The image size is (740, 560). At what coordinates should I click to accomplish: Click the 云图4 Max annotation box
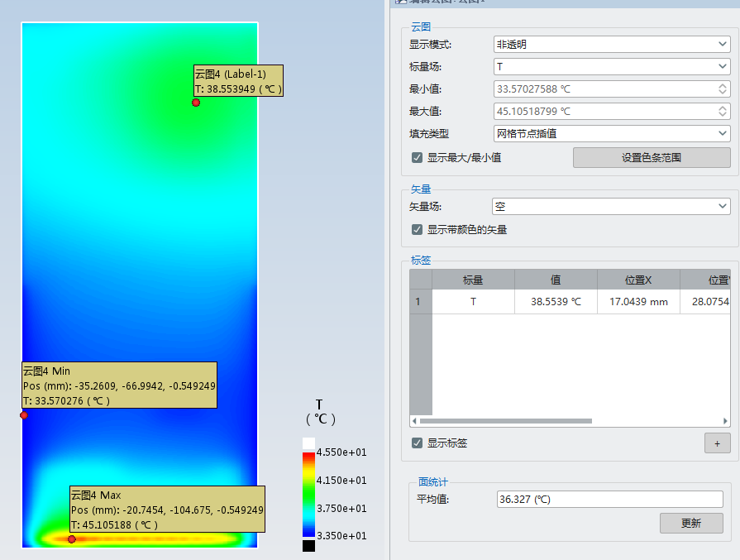[167, 509]
